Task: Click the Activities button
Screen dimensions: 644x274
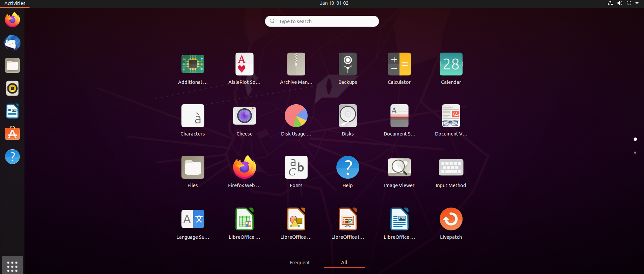Action: 15,3
